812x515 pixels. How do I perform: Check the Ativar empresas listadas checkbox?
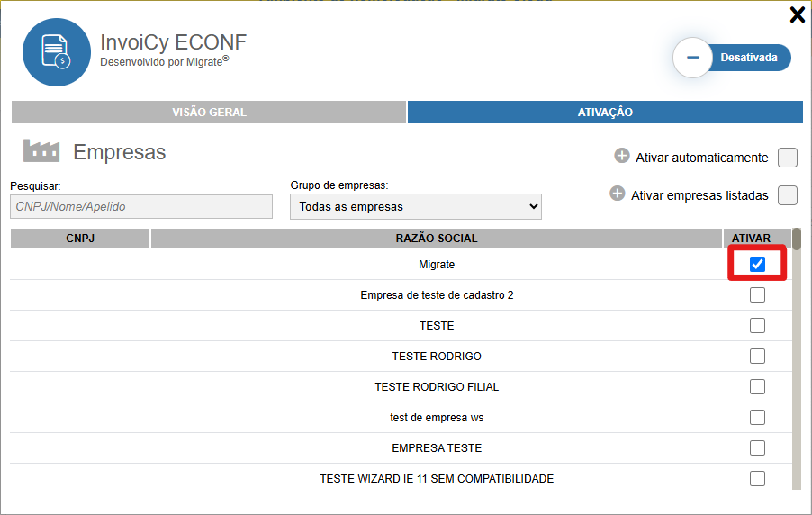[x=788, y=195]
